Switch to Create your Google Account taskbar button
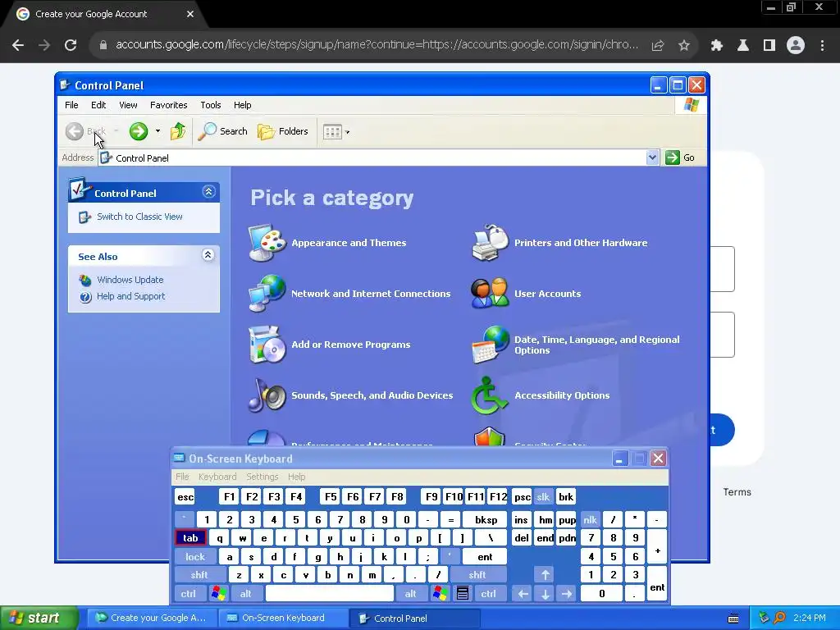Image resolution: width=840 pixels, height=630 pixels. pos(152,619)
